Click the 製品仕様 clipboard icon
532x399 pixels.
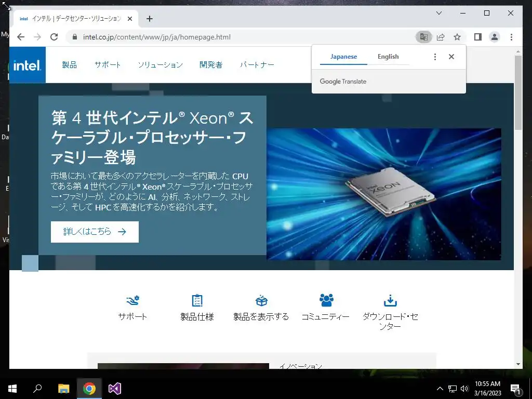[x=197, y=300]
